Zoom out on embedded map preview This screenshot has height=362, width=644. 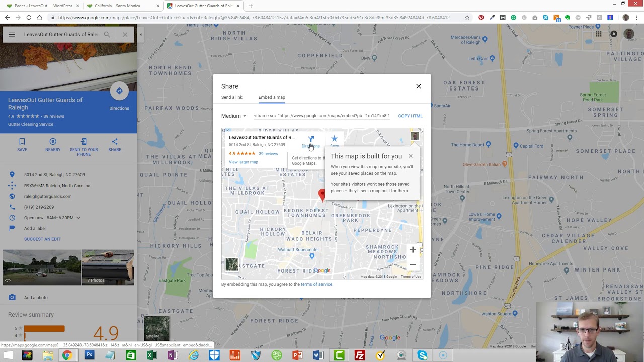click(413, 265)
